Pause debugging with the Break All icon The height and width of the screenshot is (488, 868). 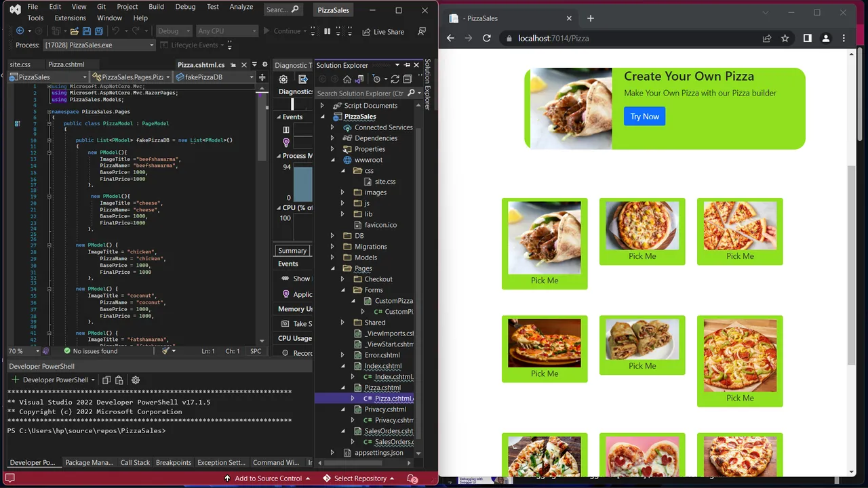(x=327, y=31)
